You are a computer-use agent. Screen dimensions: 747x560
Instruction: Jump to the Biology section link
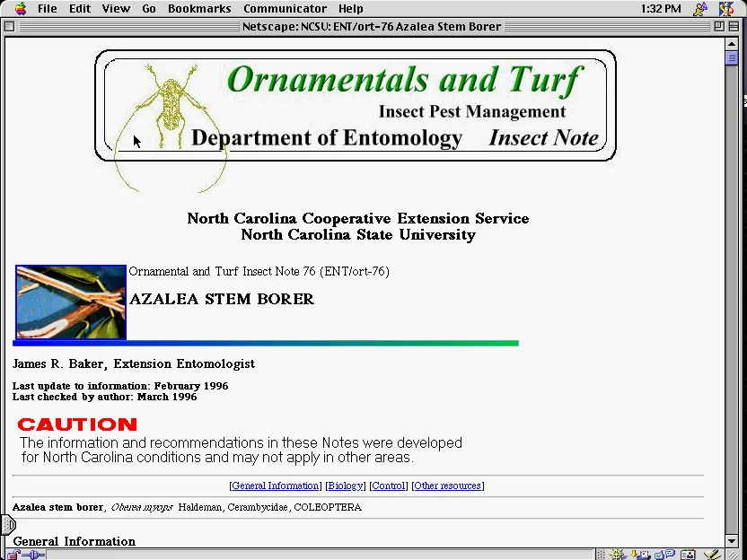click(345, 486)
